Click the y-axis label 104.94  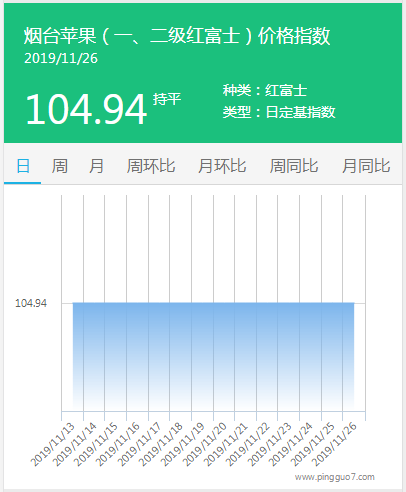[31, 303]
